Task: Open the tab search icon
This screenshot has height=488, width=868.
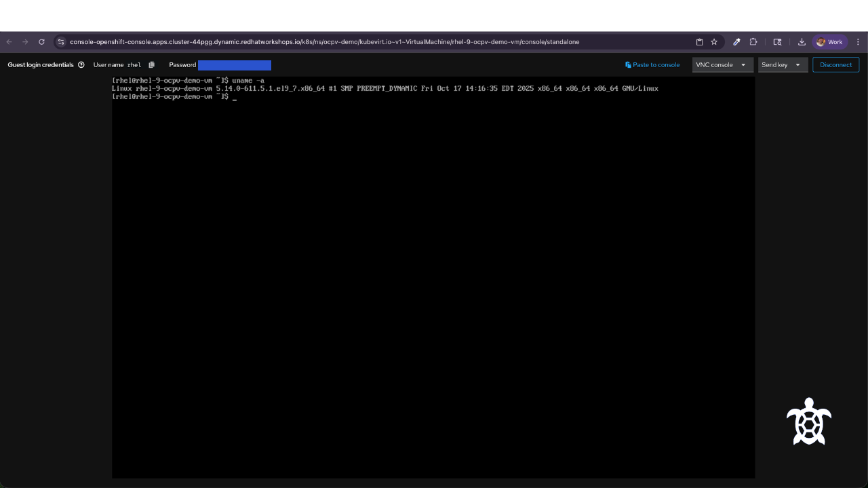Action: (x=777, y=42)
